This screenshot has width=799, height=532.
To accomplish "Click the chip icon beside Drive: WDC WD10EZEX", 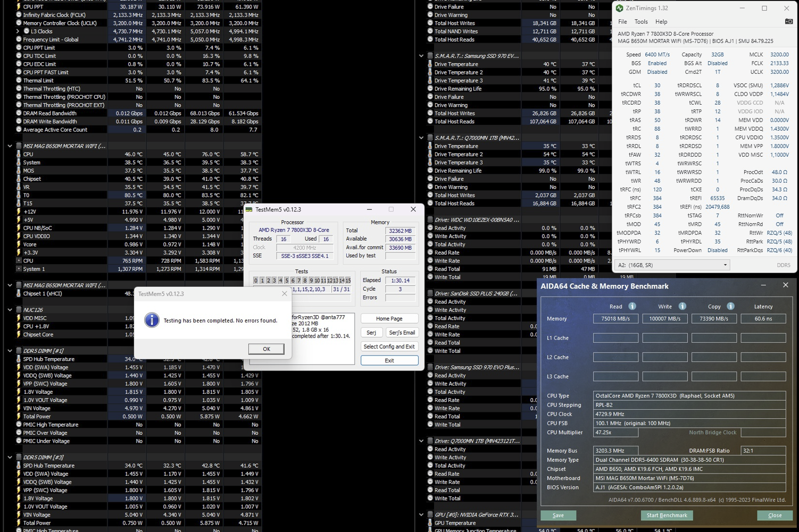I will [430, 219].
